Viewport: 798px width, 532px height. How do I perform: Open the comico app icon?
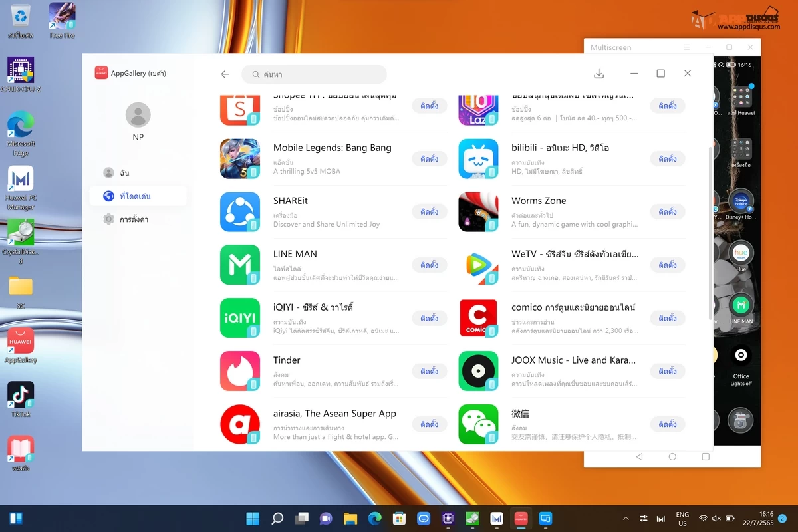[478, 318]
